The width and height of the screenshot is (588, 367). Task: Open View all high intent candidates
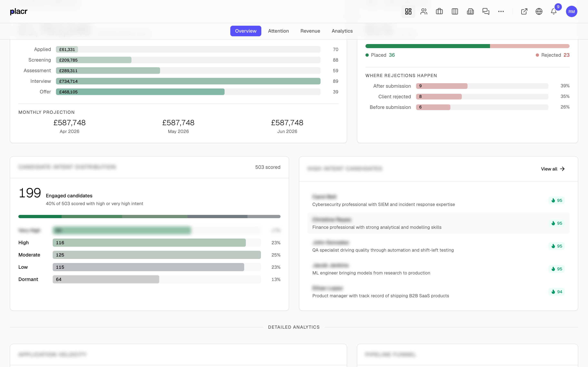[552, 169]
